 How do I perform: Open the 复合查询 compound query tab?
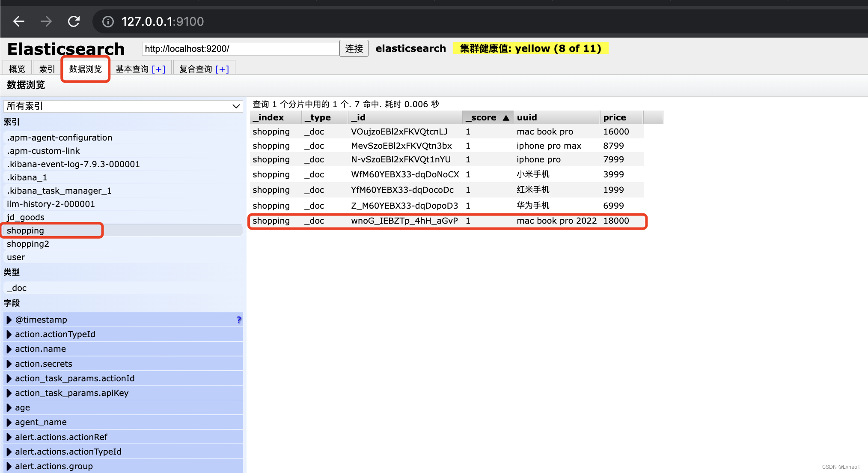point(196,69)
